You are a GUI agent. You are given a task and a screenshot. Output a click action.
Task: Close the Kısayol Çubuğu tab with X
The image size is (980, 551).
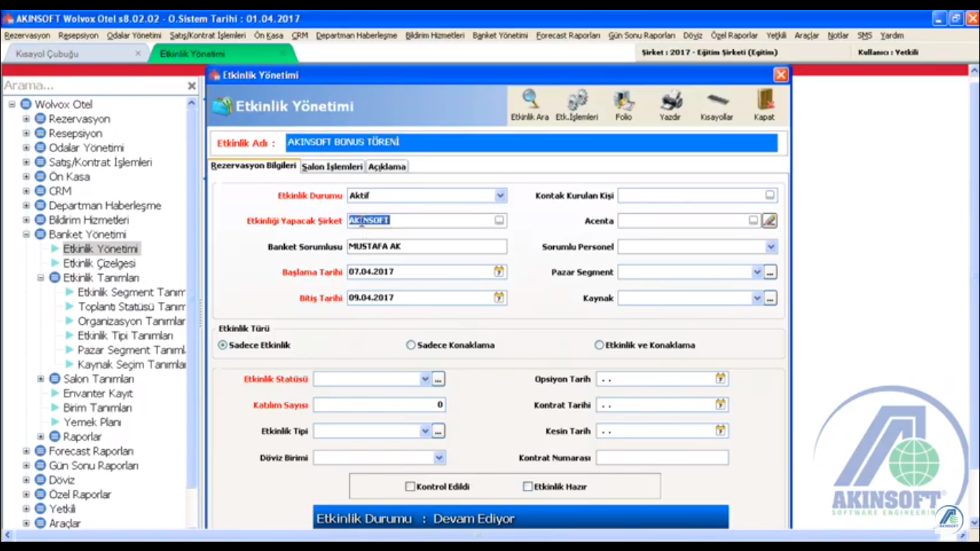138,54
